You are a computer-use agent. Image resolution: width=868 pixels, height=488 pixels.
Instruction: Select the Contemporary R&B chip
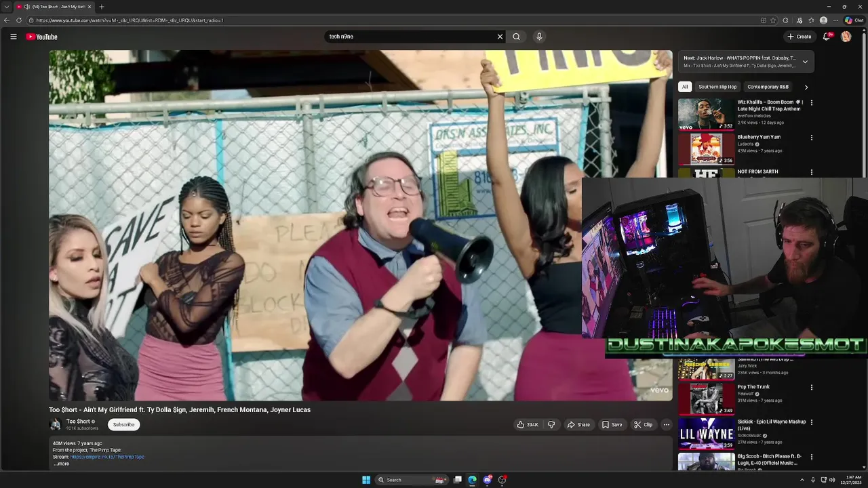click(x=768, y=87)
